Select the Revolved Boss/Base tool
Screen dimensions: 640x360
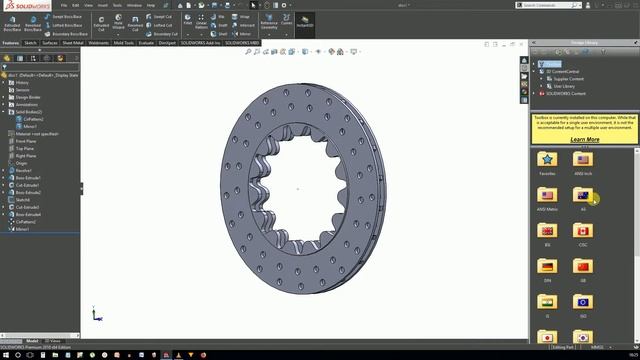pos(33,24)
